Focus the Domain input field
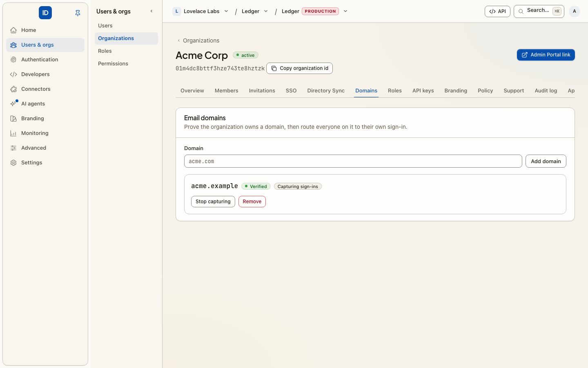588x368 pixels. click(353, 161)
